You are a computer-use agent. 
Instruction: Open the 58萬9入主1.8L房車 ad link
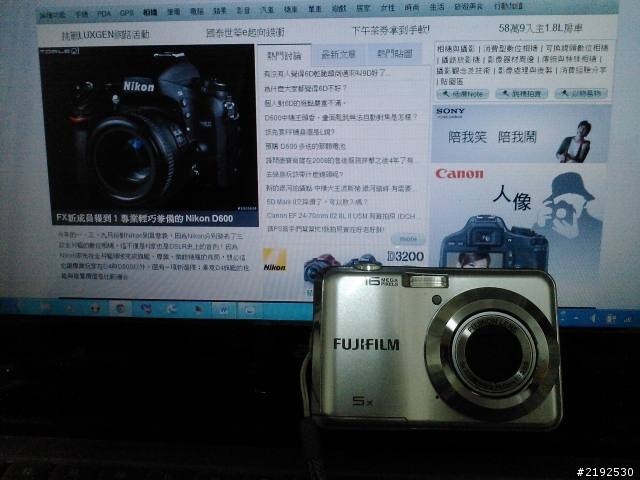coord(540,28)
